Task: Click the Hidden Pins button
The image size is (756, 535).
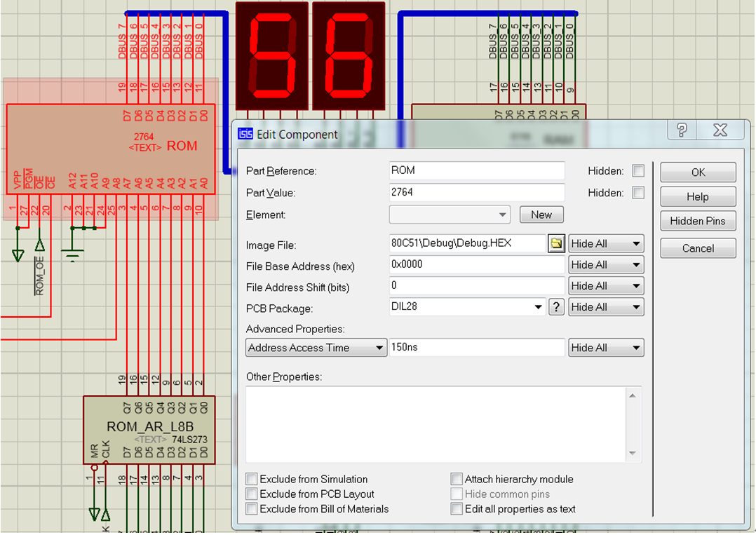Action: (x=698, y=221)
